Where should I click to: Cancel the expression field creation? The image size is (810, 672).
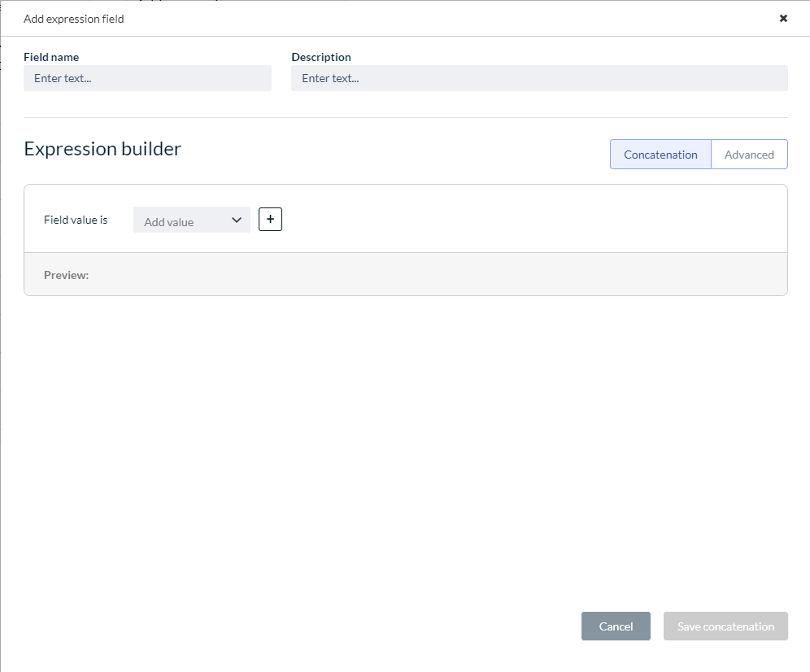coord(616,626)
